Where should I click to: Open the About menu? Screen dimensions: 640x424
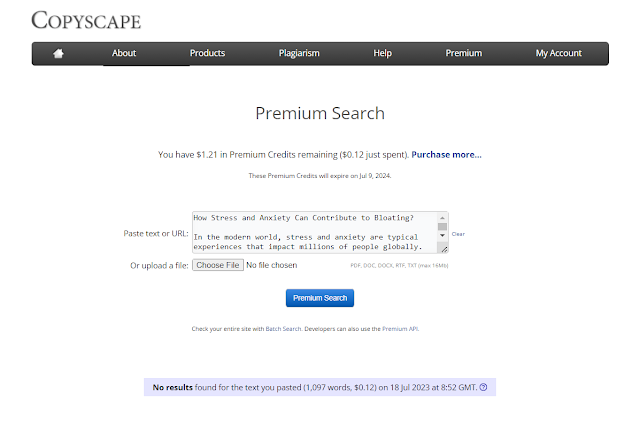click(124, 53)
